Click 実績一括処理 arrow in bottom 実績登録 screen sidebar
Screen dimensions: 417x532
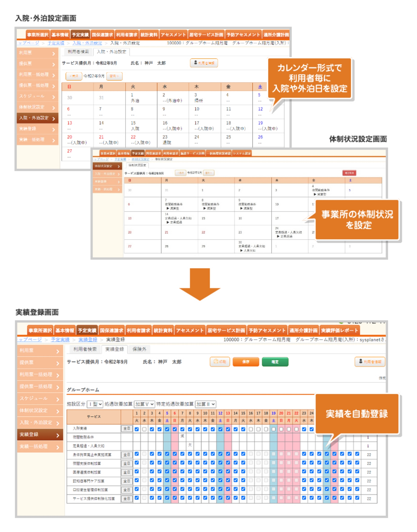58,447
